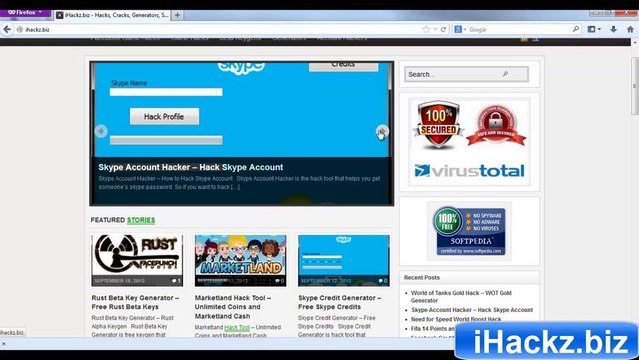This screenshot has width=639, height=360.
Task: Click the Hack Profile button in slide
Action: click(164, 117)
